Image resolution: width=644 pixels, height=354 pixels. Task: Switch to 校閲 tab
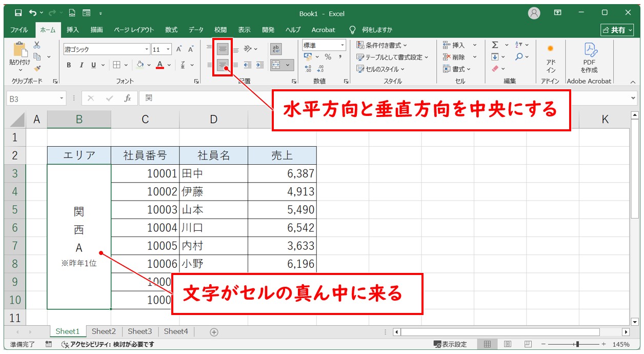coord(220,30)
